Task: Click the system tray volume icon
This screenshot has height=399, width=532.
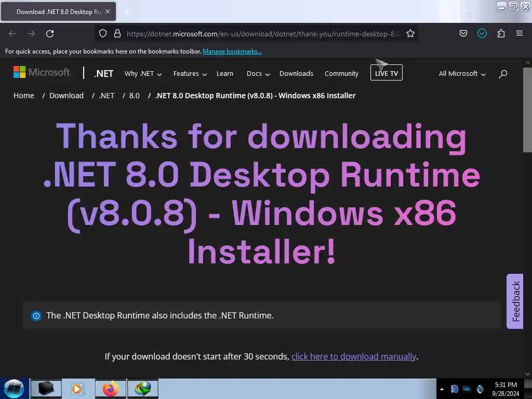Action: point(480,389)
